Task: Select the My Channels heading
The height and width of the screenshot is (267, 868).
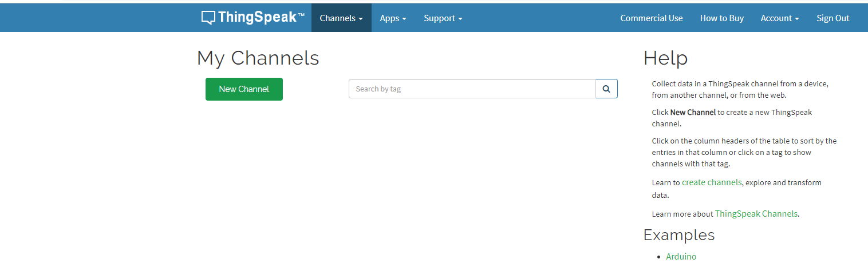Action: click(258, 58)
